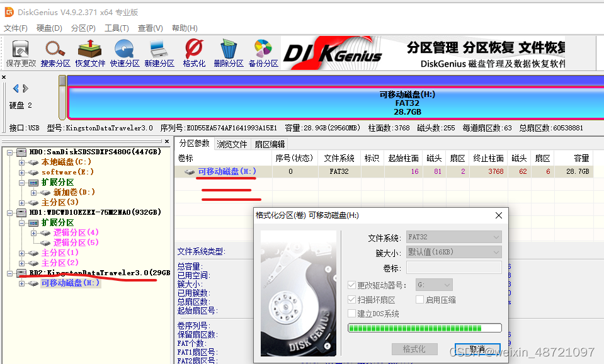604x364 pixels.
Task: Click the 文件系统 column header
Action: 339,158
